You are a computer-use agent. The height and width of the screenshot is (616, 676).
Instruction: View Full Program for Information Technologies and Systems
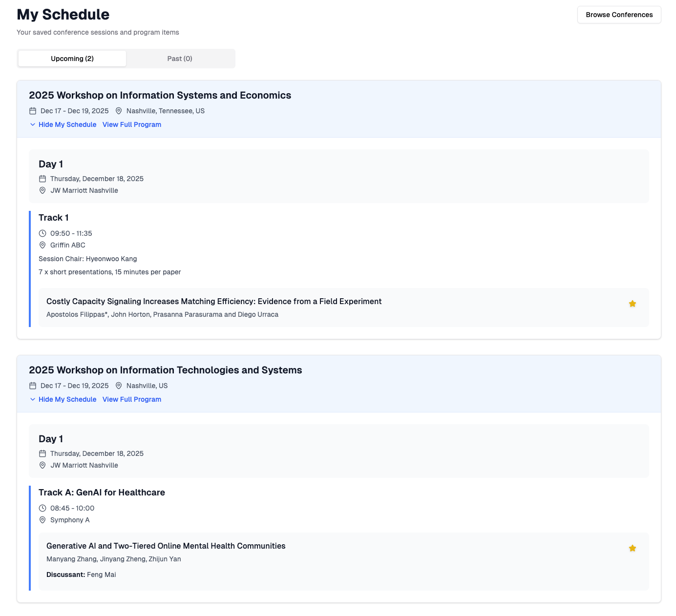pyautogui.click(x=132, y=399)
